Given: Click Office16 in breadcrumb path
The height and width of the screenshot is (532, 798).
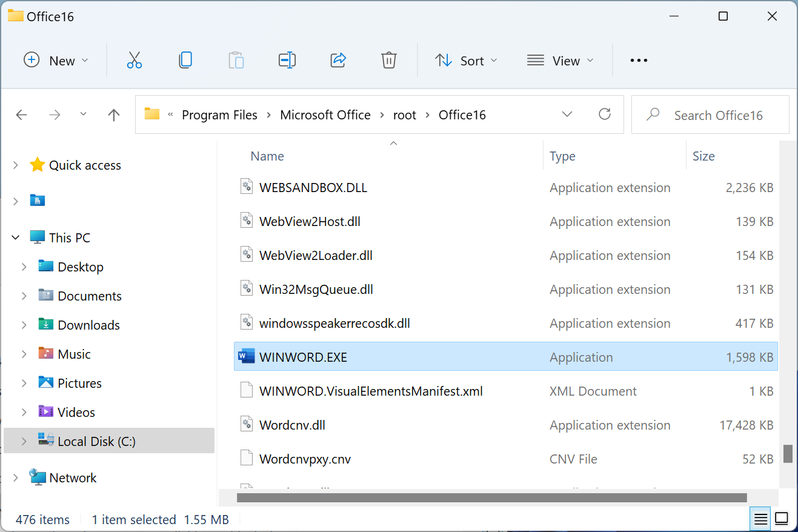Looking at the screenshot, I should (x=462, y=115).
